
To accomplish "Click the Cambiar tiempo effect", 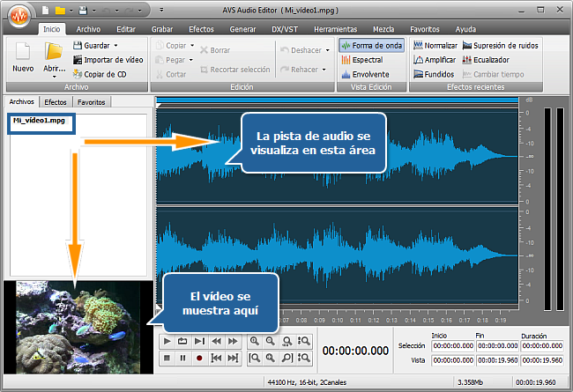I will pos(493,75).
